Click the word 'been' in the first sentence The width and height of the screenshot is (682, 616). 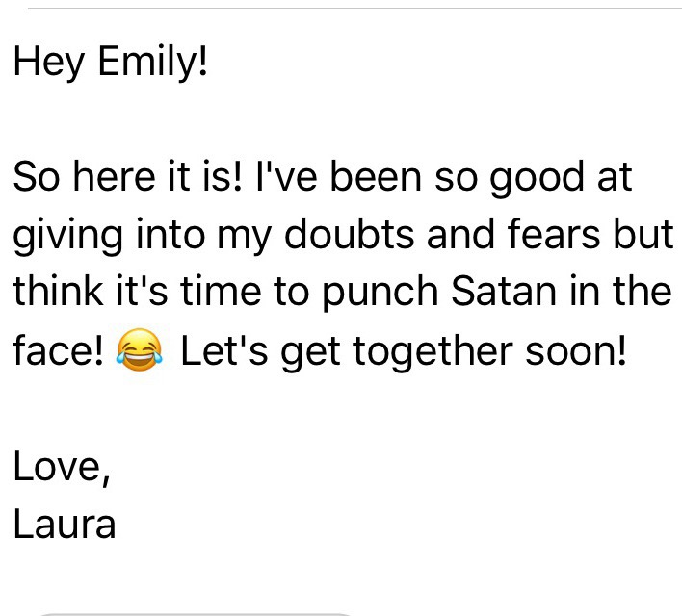pos(376,176)
